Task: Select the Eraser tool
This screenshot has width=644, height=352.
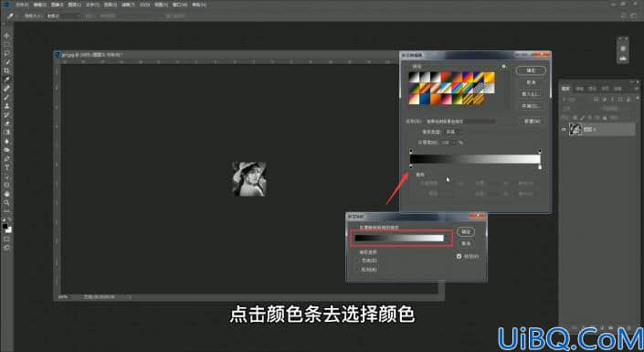Action: pos(6,123)
